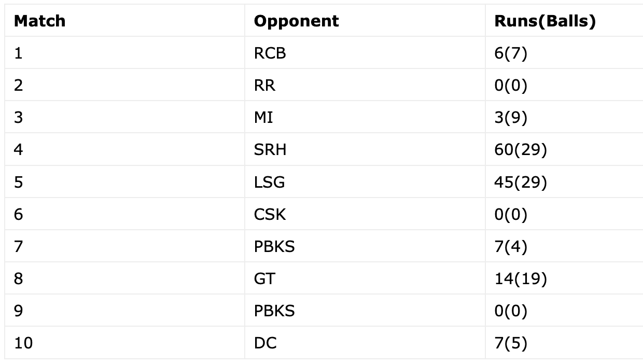Select the GT opponent cell
The height and width of the screenshot is (364, 643).
pos(365,278)
